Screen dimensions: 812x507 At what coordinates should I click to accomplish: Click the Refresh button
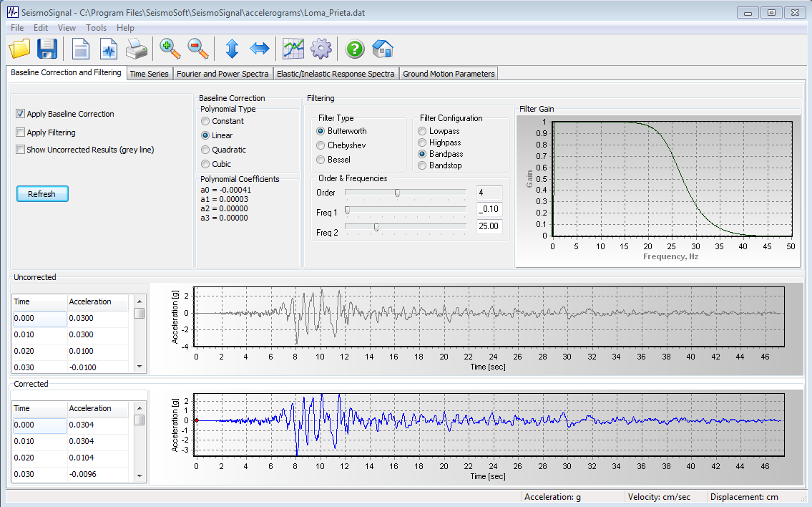[41, 193]
